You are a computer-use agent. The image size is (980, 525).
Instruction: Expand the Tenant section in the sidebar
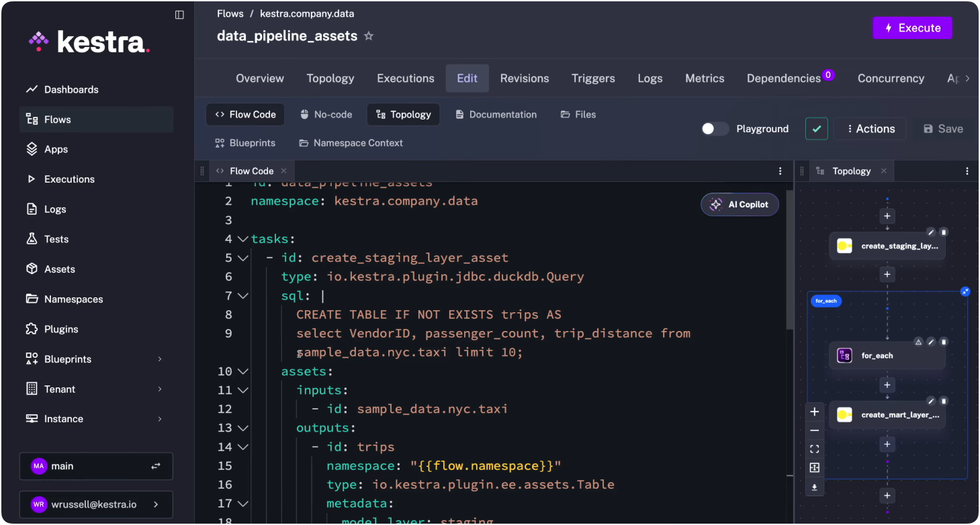pos(96,389)
